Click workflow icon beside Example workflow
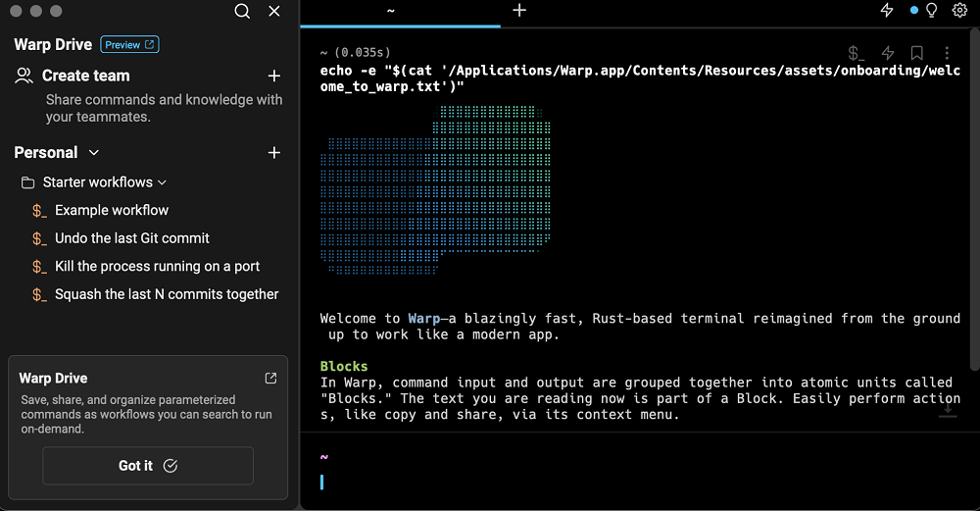980x511 pixels. click(x=39, y=211)
